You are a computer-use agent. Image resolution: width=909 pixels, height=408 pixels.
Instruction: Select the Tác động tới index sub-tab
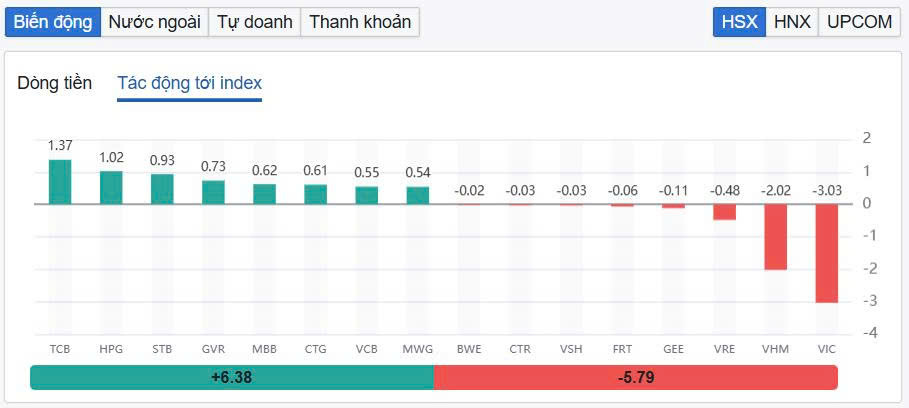[189, 83]
